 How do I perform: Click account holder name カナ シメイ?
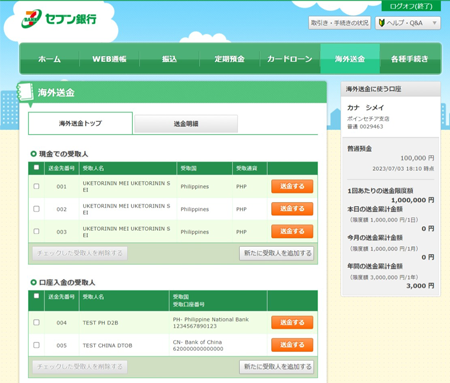pyautogui.click(x=366, y=108)
